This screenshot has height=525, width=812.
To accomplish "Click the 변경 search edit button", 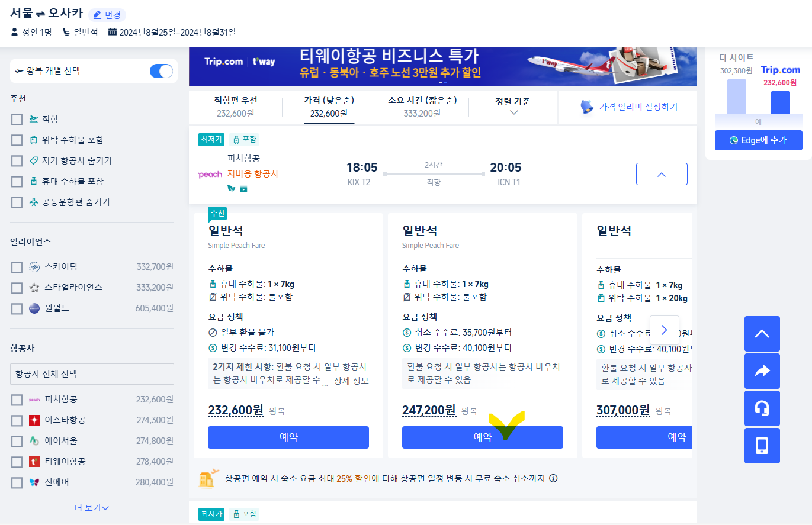I will pyautogui.click(x=107, y=15).
